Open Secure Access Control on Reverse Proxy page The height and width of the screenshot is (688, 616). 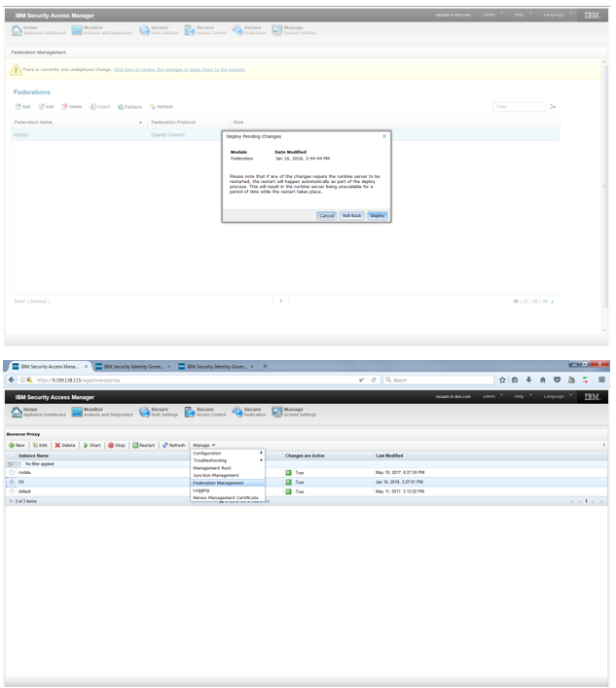coord(205,412)
